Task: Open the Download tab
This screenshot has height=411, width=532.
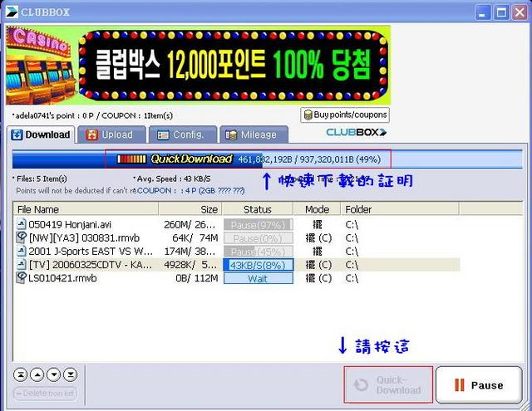Action: pos(41,135)
